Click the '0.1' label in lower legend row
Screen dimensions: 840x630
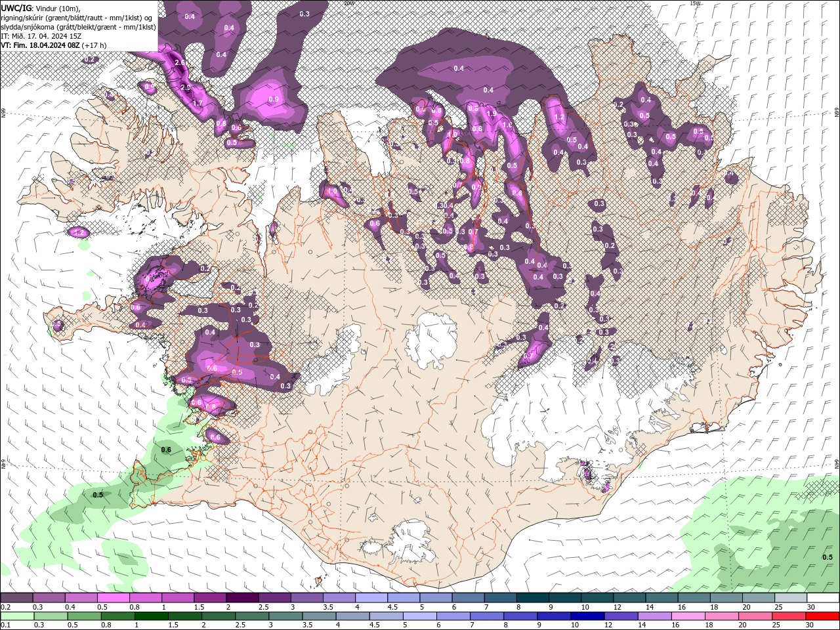[6, 625]
